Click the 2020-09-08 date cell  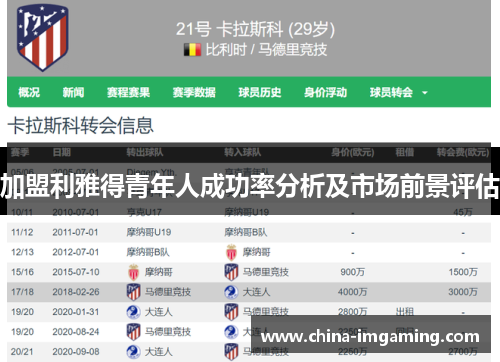click(x=76, y=352)
